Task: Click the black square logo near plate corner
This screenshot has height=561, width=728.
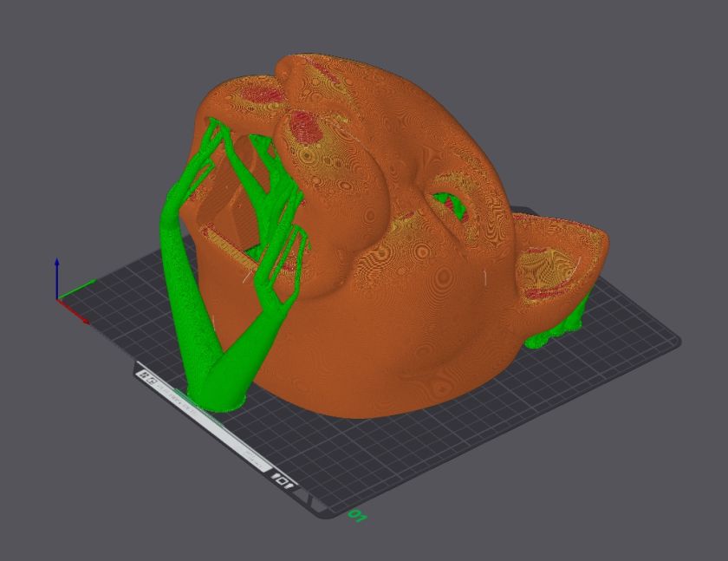Action: pos(283,479)
